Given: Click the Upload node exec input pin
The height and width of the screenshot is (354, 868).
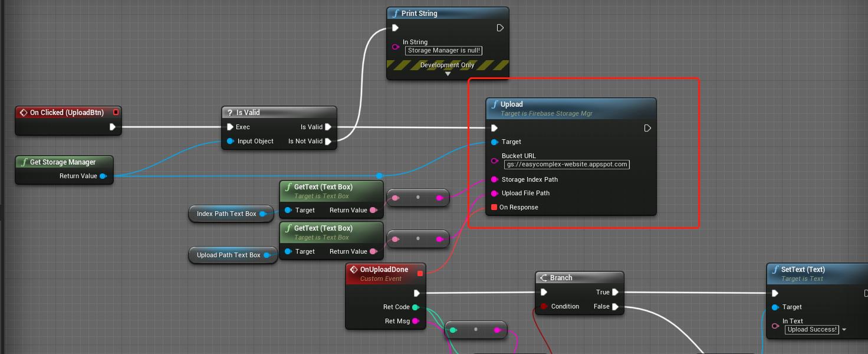Looking at the screenshot, I should click(494, 128).
